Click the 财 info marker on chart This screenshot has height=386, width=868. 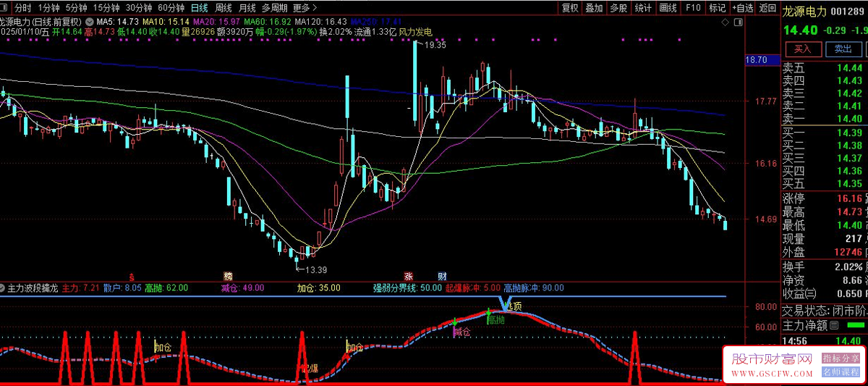coord(442,276)
